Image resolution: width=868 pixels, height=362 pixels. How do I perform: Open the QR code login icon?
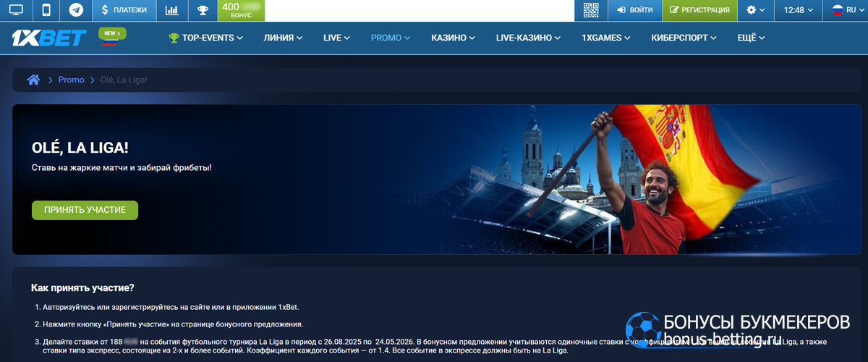tap(591, 10)
